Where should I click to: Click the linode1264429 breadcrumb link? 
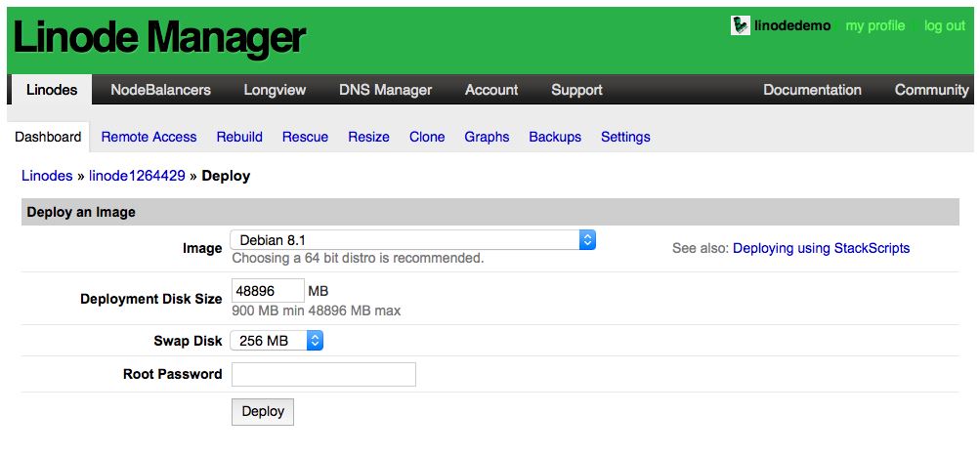[137, 176]
